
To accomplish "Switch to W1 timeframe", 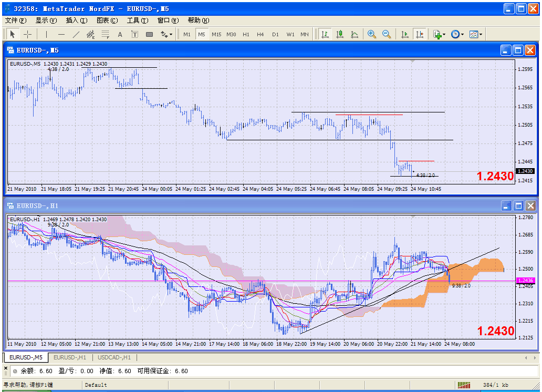I will point(290,34).
